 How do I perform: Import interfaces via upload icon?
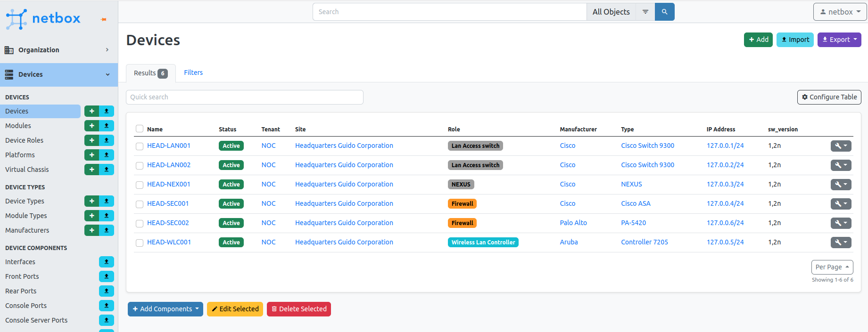pos(107,262)
